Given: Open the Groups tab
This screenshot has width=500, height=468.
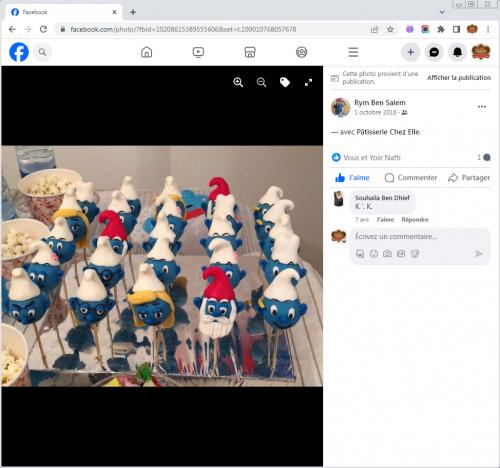Looking at the screenshot, I should click(x=301, y=52).
